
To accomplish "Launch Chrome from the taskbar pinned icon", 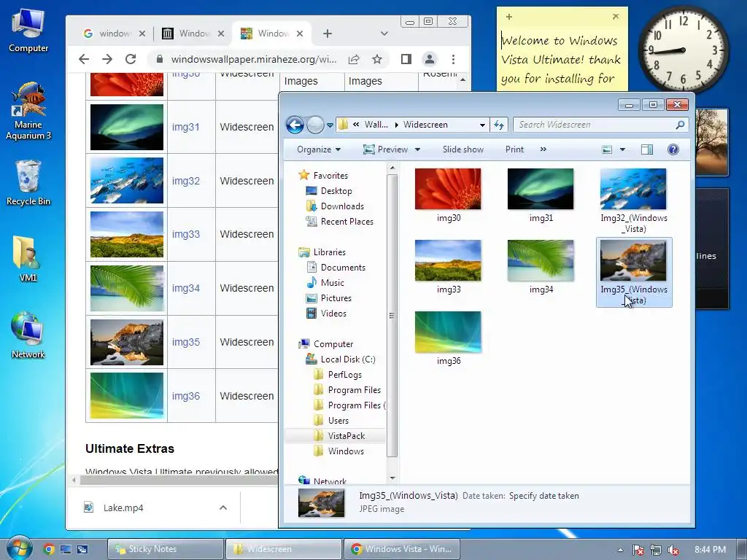I will click(49, 549).
